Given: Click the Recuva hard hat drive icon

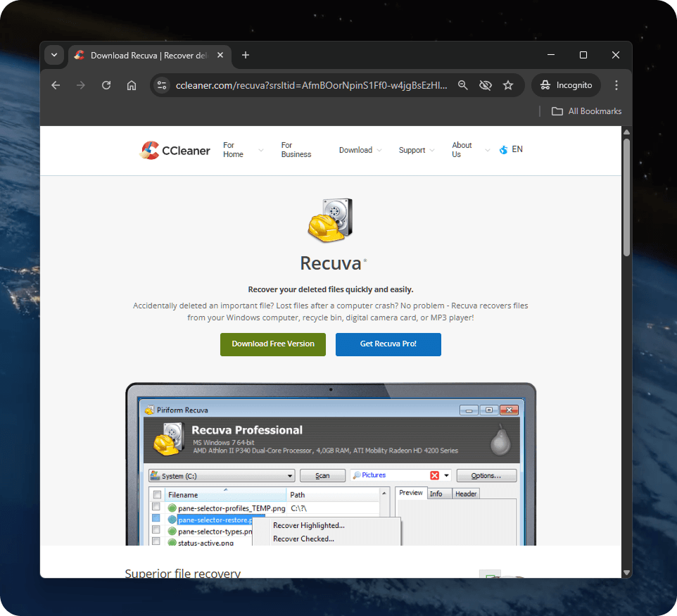Looking at the screenshot, I should pos(330,220).
